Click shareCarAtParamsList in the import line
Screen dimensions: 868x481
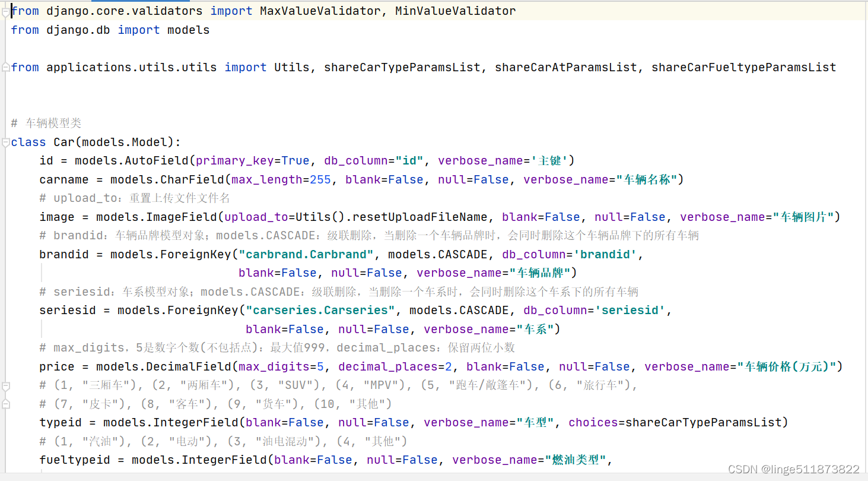tap(565, 67)
